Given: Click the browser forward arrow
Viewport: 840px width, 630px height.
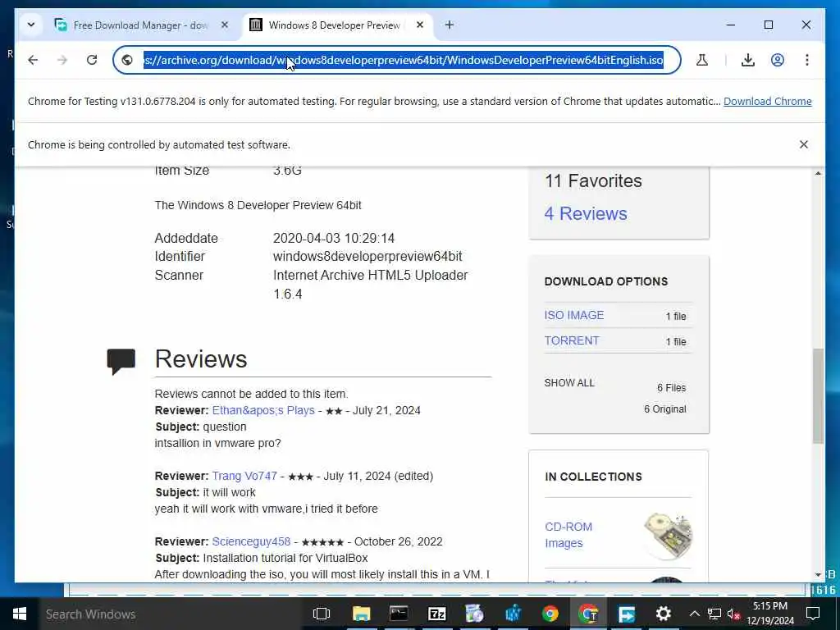Looking at the screenshot, I should click(x=62, y=60).
